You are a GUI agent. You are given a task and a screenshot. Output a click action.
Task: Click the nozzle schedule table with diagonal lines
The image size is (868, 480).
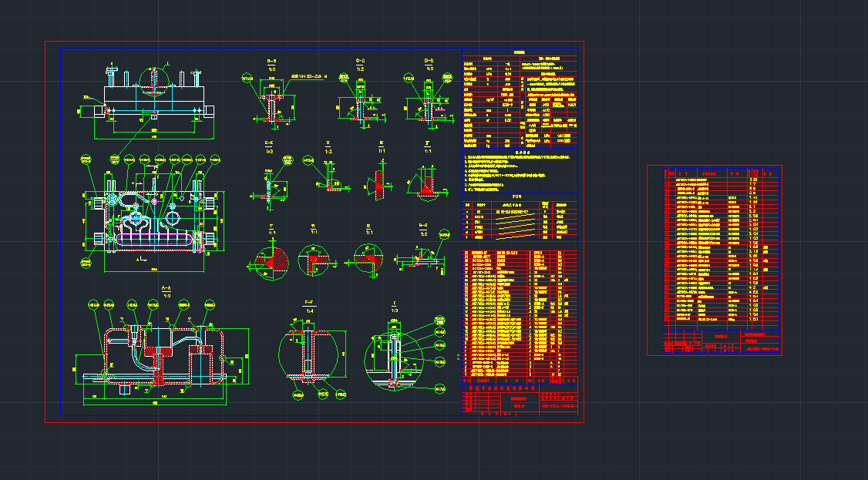519,221
